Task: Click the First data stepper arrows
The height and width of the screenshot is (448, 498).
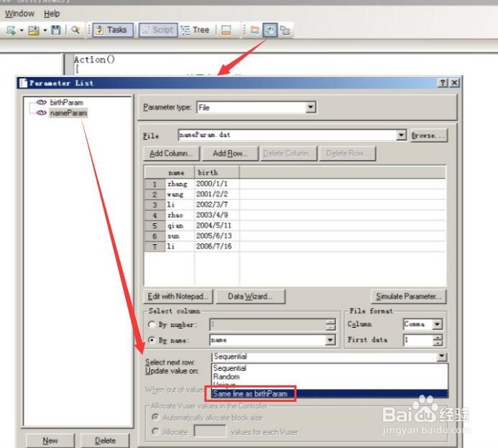Action: 438,340
